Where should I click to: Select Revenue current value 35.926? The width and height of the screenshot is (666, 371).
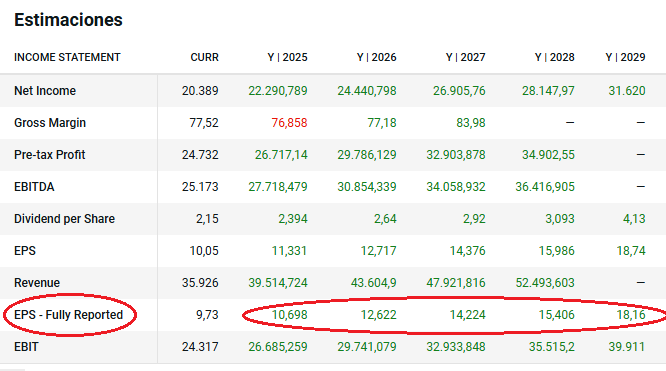(x=200, y=283)
